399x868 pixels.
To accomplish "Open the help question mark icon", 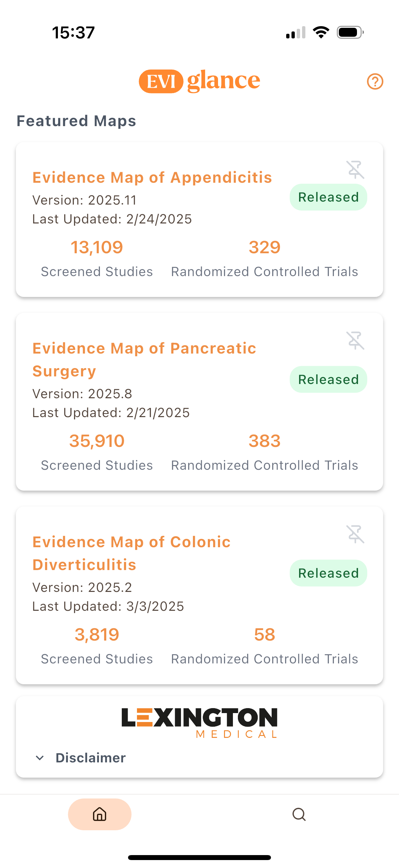I will pyautogui.click(x=375, y=81).
